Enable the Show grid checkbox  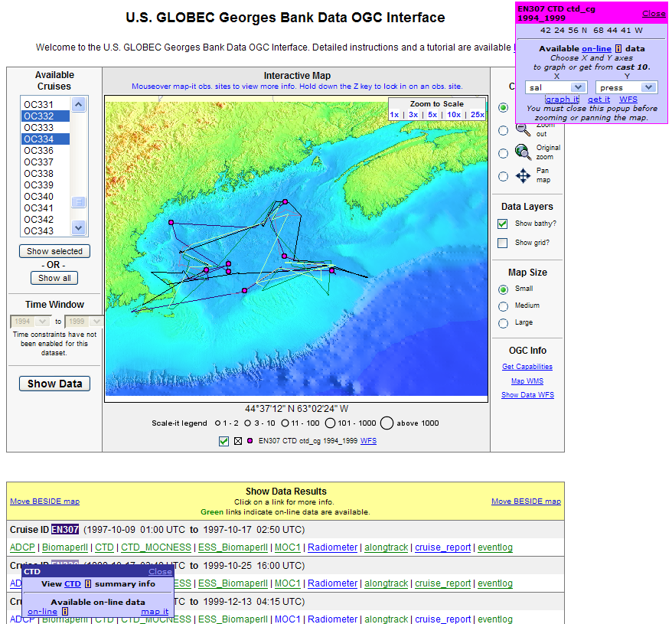502,243
